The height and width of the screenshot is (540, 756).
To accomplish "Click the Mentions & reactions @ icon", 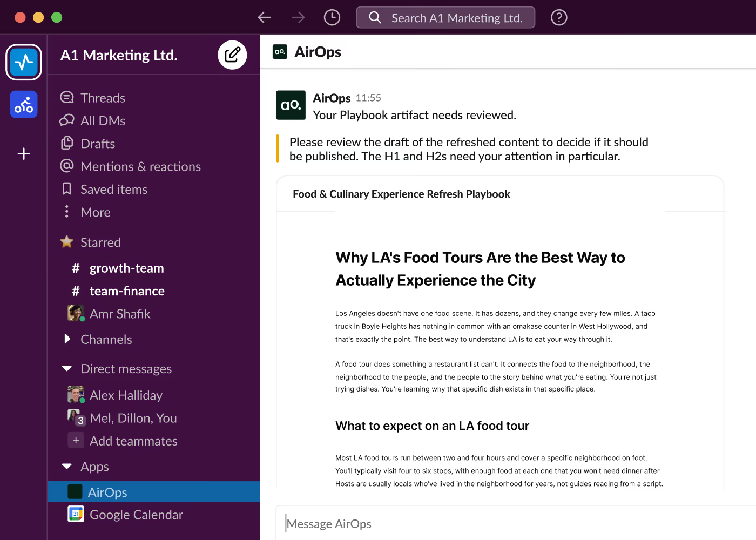I will point(67,166).
